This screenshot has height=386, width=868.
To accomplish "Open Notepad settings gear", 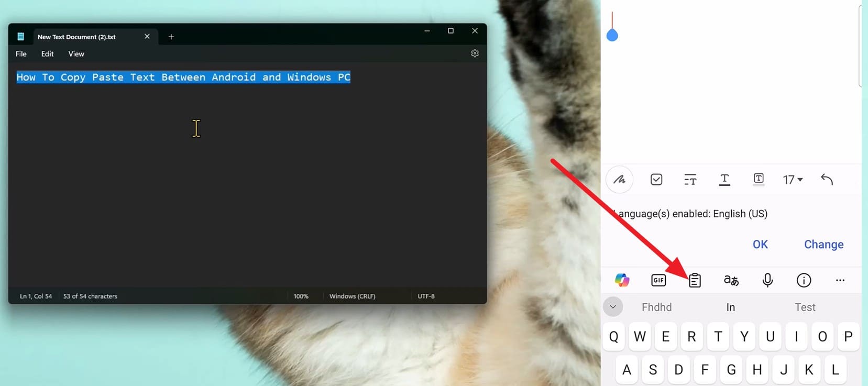I will click(x=475, y=53).
